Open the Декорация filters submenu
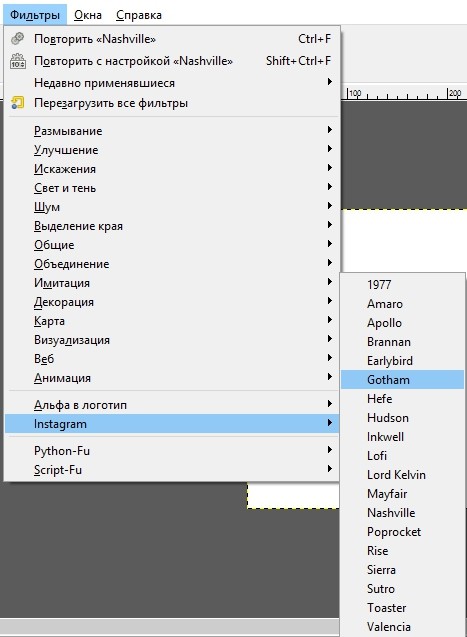The image size is (467, 637). 172,302
